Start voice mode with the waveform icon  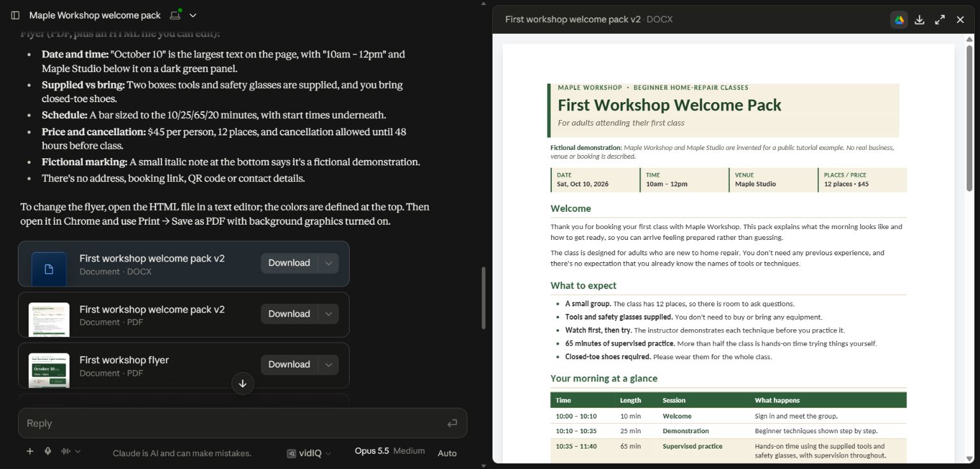66,451
